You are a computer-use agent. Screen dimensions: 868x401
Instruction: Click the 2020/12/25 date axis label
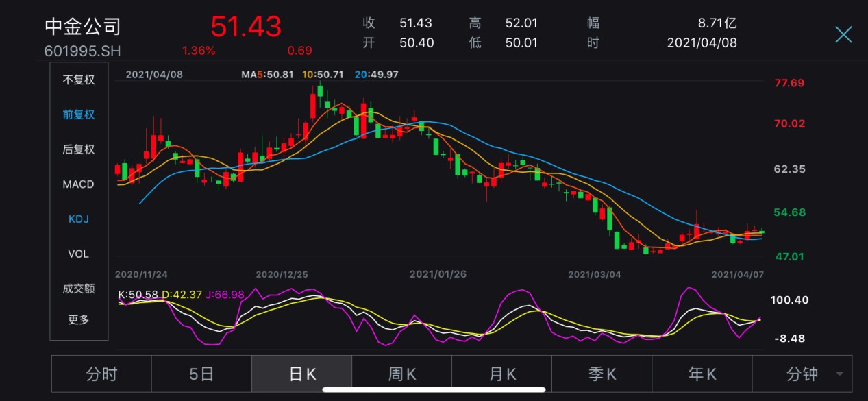[282, 274]
